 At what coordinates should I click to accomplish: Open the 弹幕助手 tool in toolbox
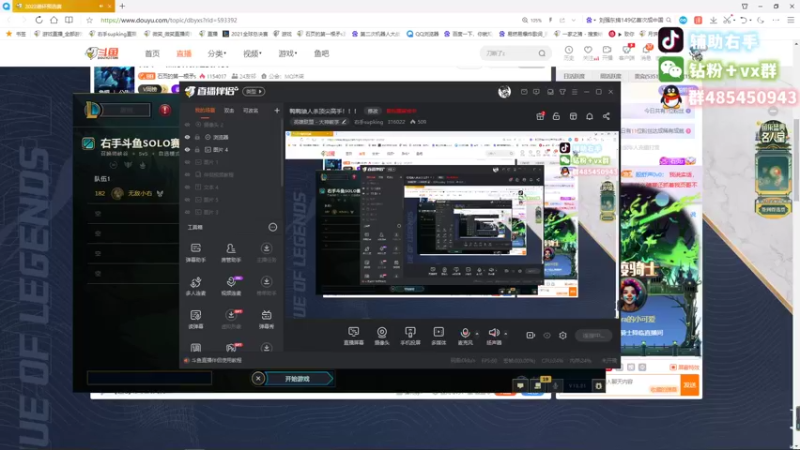pyautogui.click(x=195, y=252)
